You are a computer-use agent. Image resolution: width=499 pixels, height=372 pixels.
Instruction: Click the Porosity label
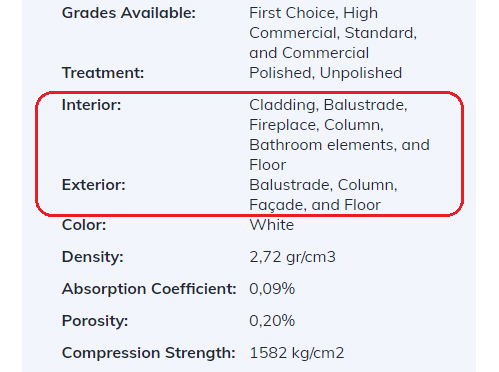pyautogui.click(x=95, y=321)
